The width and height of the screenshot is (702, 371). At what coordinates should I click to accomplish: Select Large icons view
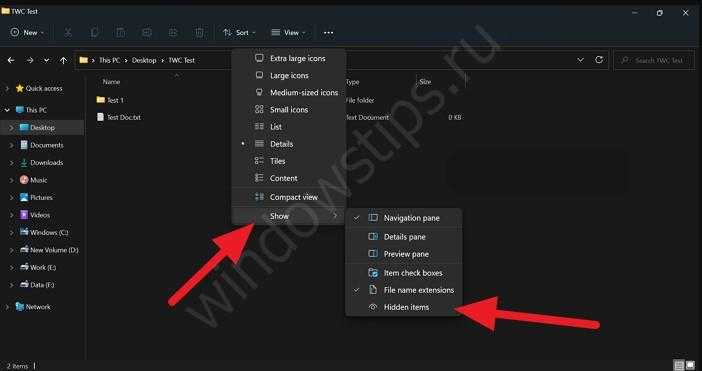click(289, 76)
